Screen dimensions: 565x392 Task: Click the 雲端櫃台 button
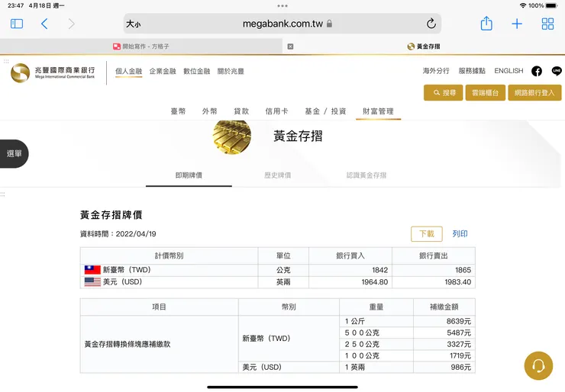pos(486,93)
